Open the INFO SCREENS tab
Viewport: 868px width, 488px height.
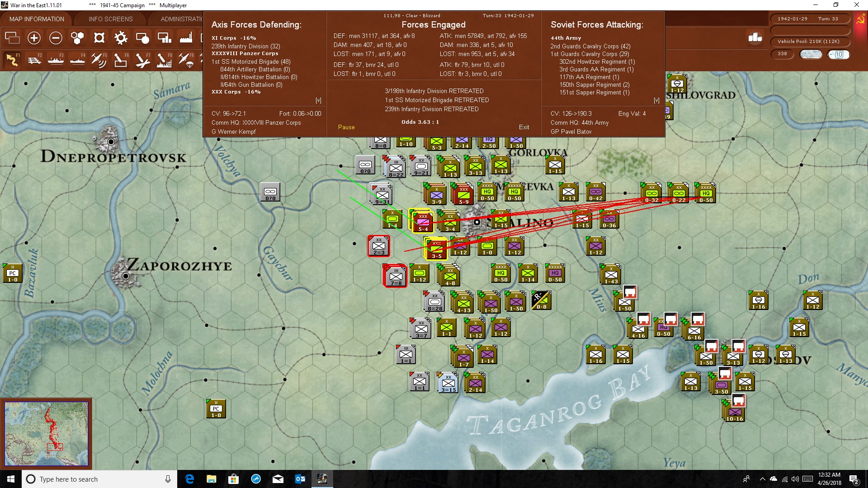pyautogui.click(x=111, y=19)
